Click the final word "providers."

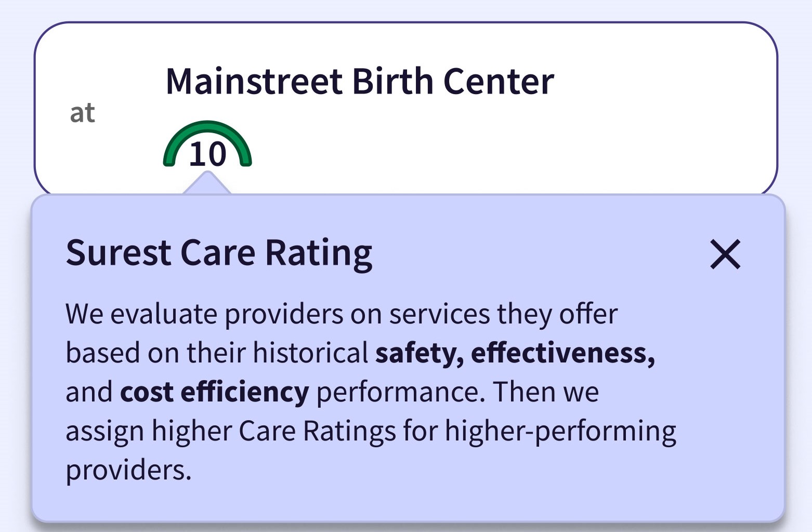point(128,470)
